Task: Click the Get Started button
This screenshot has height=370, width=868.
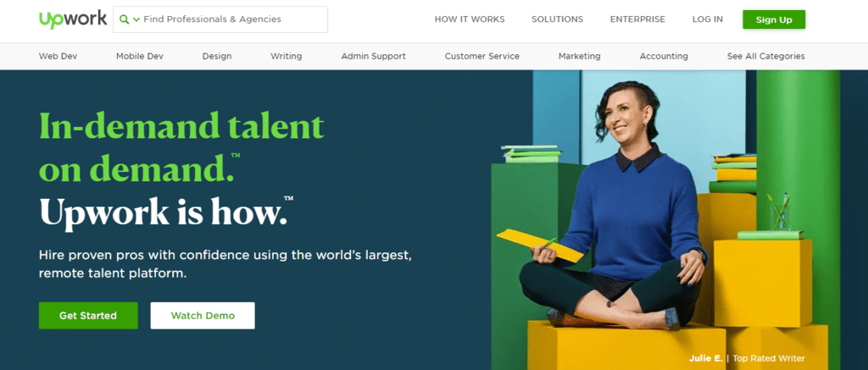Action: pyautogui.click(x=88, y=316)
